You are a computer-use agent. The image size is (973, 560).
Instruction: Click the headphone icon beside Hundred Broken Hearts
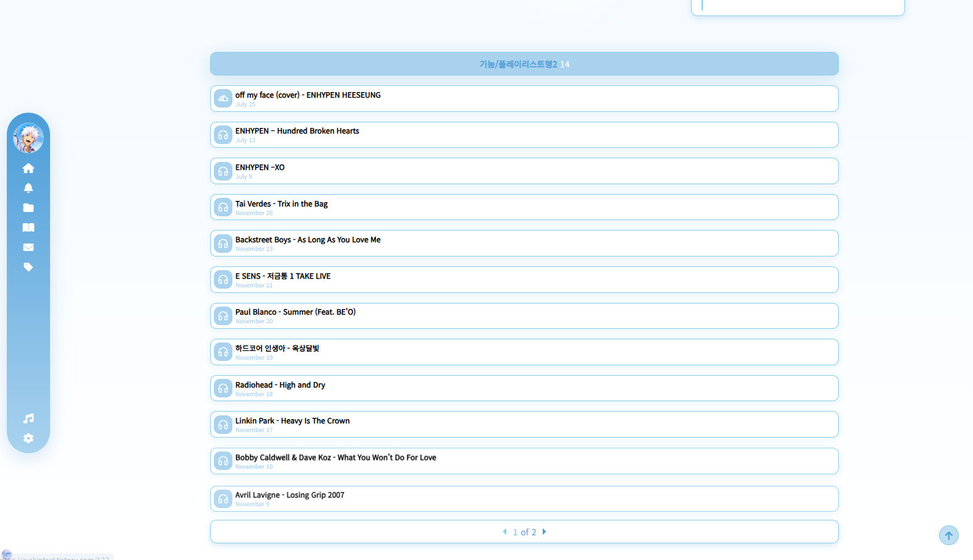[223, 135]
